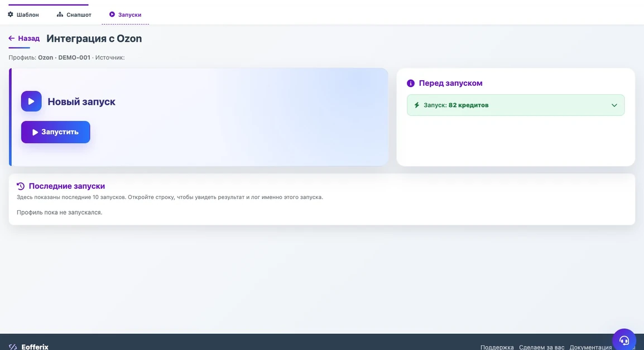The image size is (644, 350).
Task: Start a run with the Запустить button
Action: [x=55, y=132]
